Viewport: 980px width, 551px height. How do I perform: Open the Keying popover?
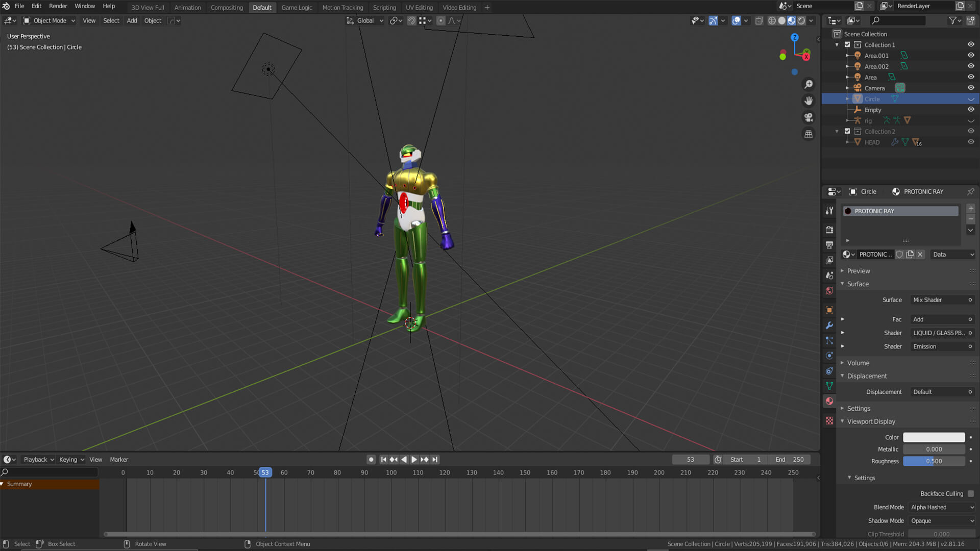pyautogui.click(x=71, y=459)
